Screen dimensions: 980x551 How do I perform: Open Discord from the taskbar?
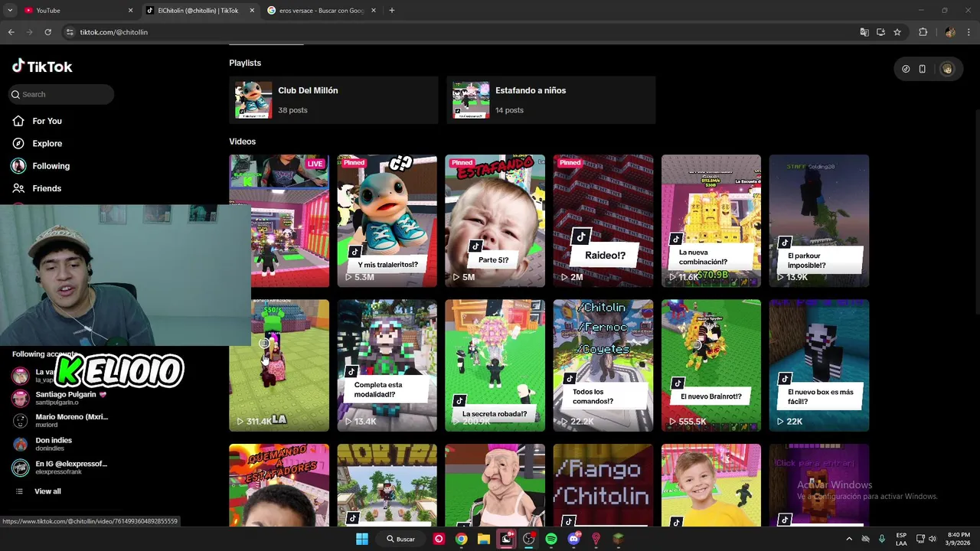pyautogui.click(x=574, y=539)
